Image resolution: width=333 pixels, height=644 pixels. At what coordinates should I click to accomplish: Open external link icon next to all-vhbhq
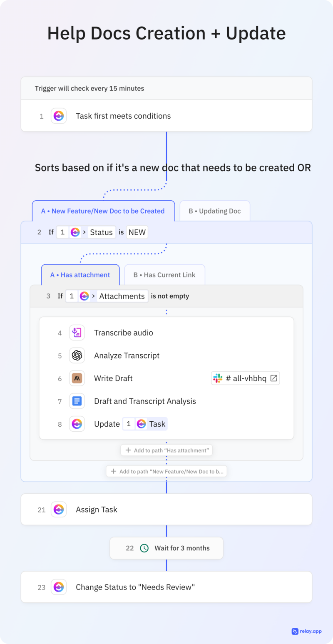(273, 378)
